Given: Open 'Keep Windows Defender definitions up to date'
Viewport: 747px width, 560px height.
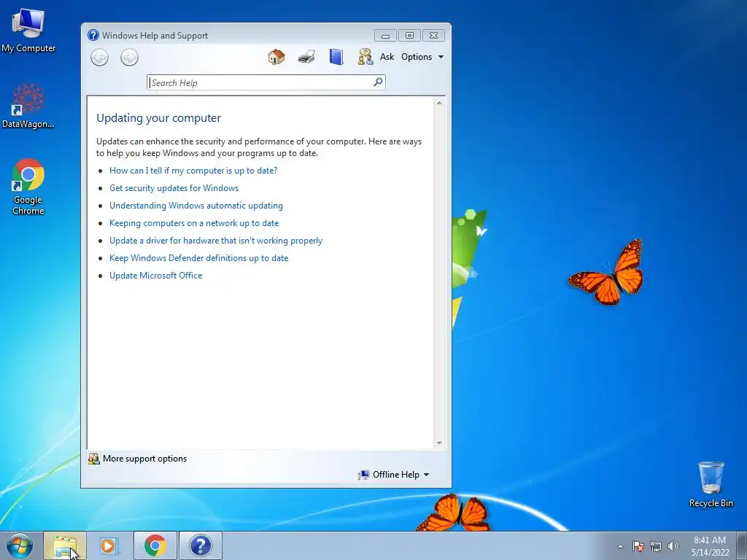Looking at the screenshot, I should click(198, 258).
